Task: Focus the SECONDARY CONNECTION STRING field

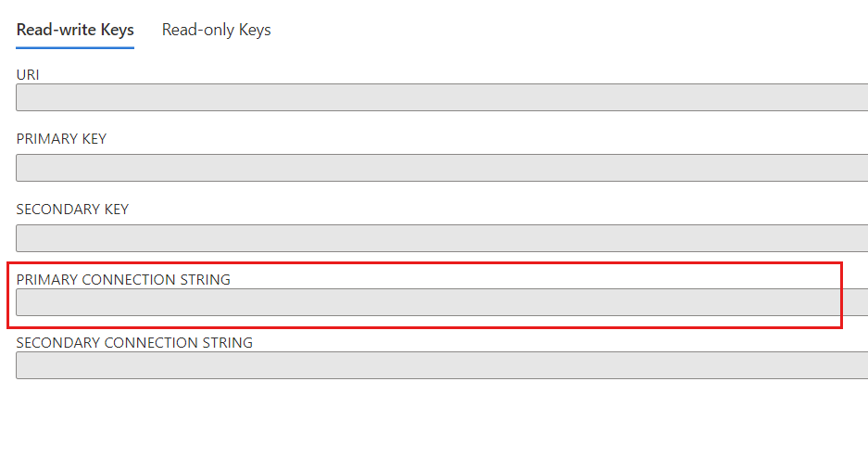Action: click(x=442, y=365)
